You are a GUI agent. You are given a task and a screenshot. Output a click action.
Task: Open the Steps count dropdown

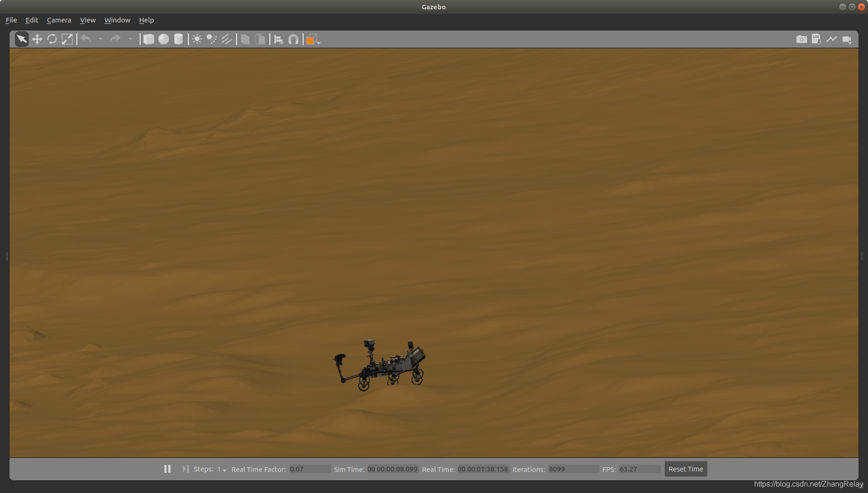coord(222,469)
